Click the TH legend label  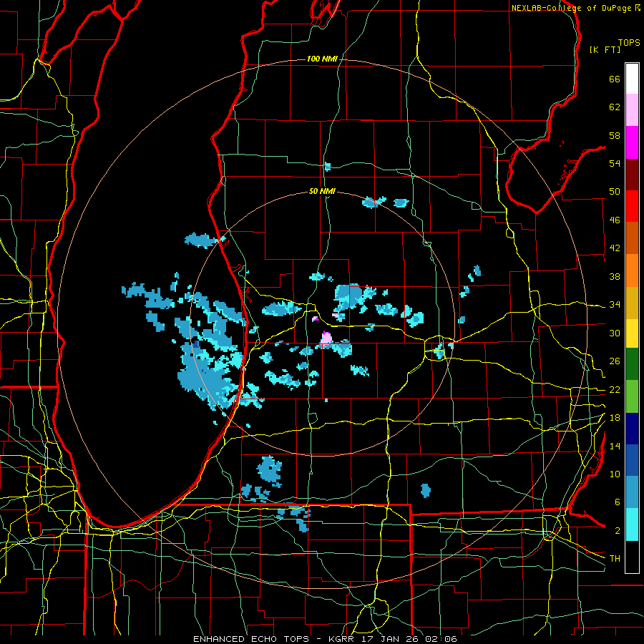615,559
